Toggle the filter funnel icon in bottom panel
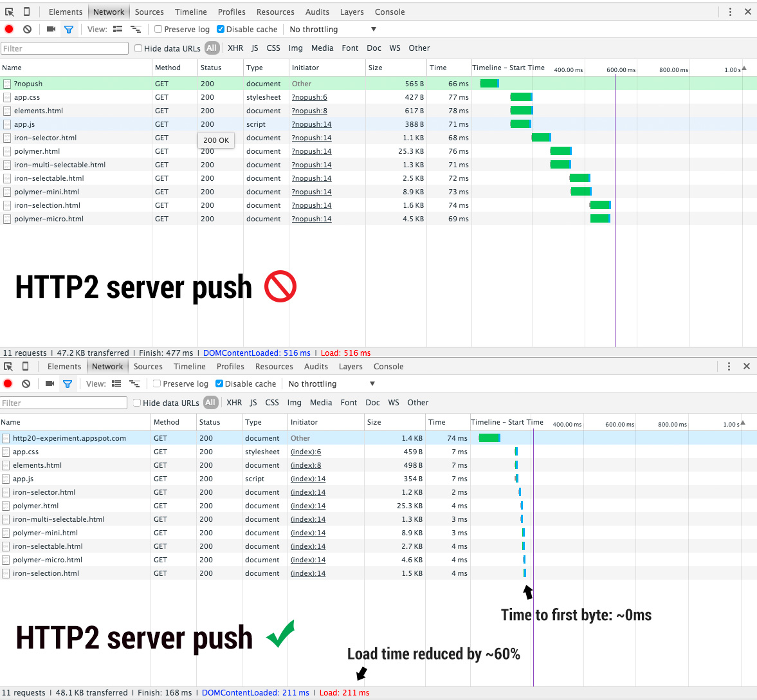This screenshot has height=700, width=757. tap(67, 384)
